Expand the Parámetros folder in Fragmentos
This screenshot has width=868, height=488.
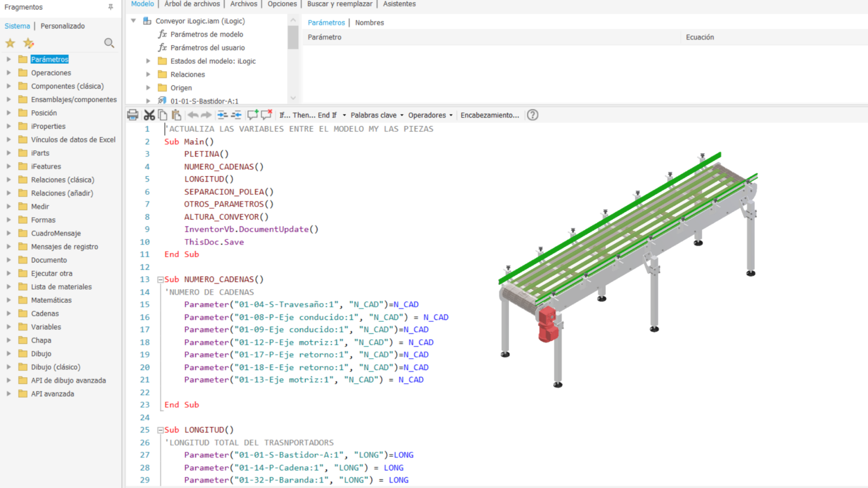(9, 59)
